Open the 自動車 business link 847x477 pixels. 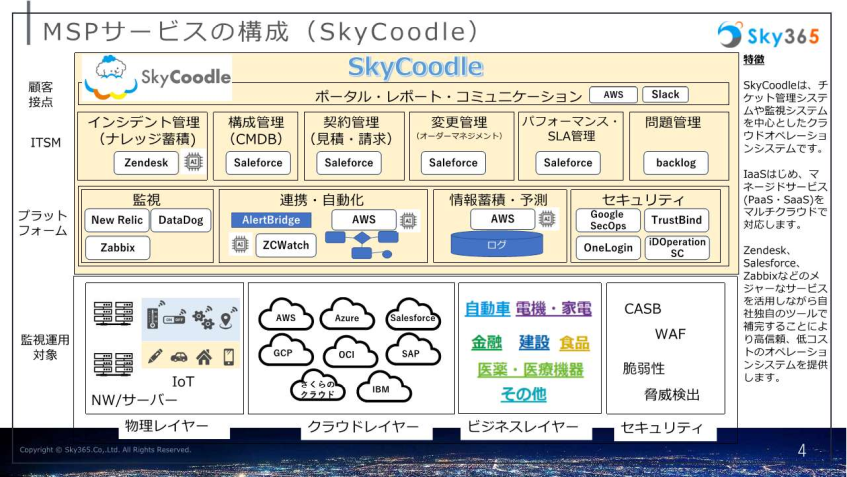[487, 309]
